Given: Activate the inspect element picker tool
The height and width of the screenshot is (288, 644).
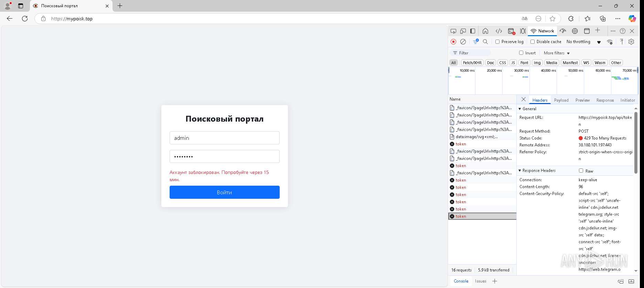Looking at the screenshot, I should point(453,31).
